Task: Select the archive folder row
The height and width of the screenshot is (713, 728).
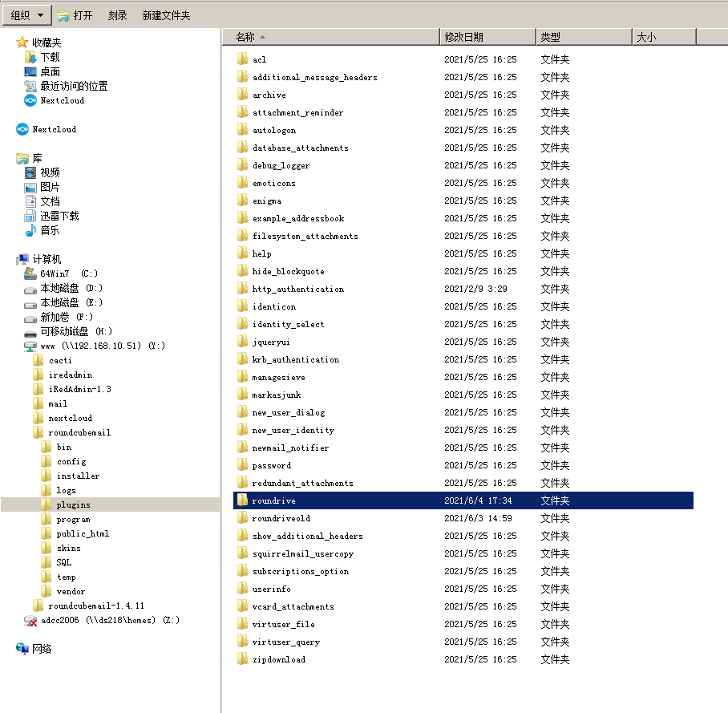Action: [463, 95]
